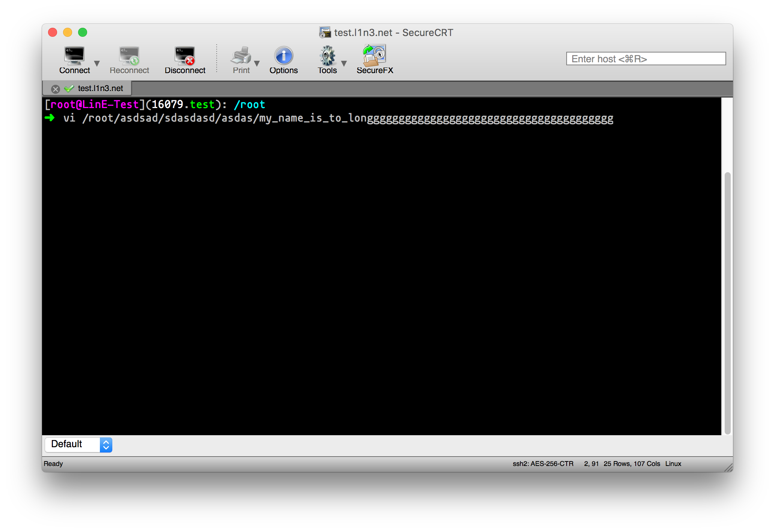Image resolution: width=775 pixels, height=532 pixels.
Task: Click the green zoom window button
Action: (83, 33)
